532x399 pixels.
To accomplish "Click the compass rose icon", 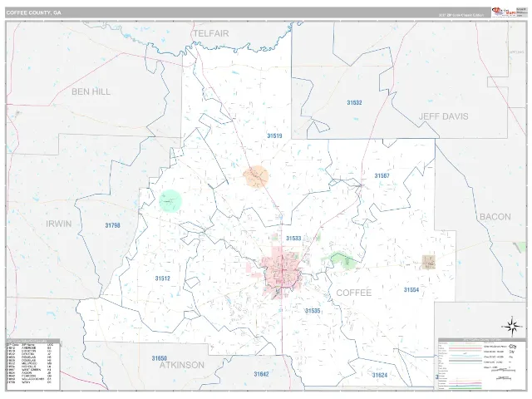I will [x=512, y=326].
